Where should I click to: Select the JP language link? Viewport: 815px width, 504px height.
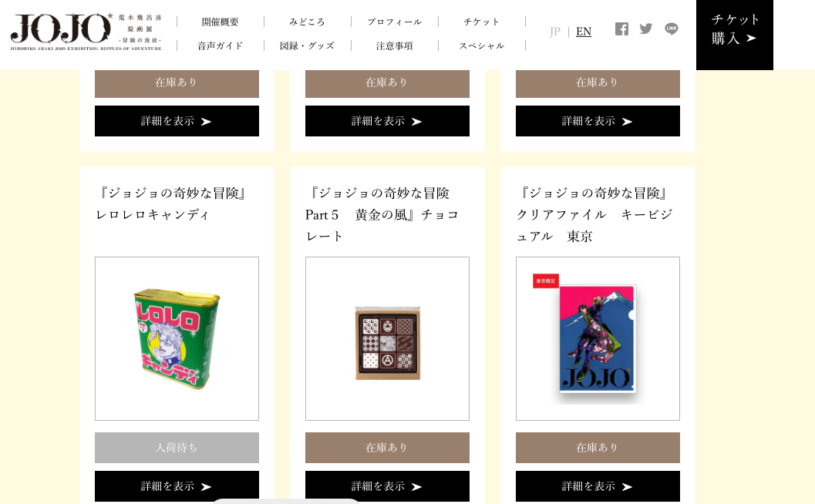click(554, 32)
